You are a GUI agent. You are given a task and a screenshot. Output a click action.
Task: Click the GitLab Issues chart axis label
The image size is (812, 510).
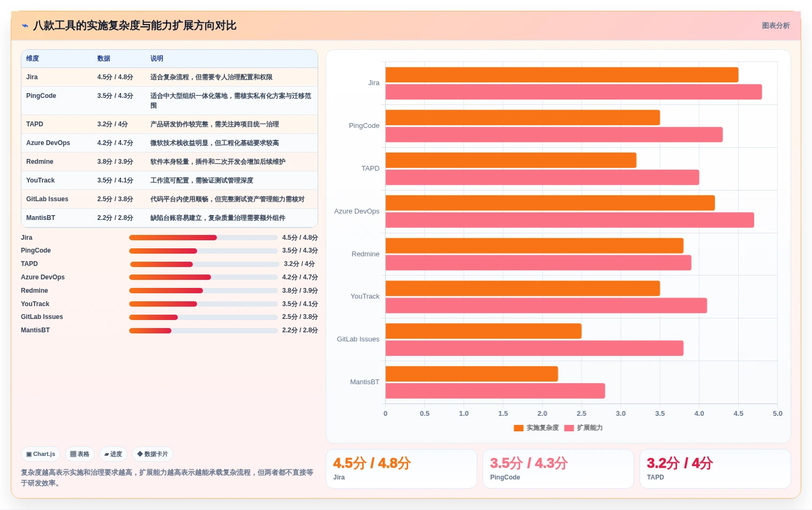358,339
